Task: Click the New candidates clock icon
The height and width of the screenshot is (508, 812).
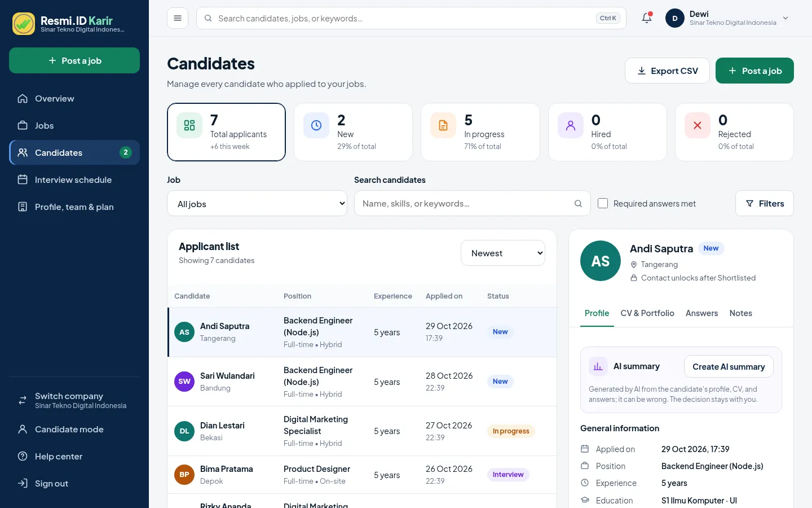Action: click(316, 125)
